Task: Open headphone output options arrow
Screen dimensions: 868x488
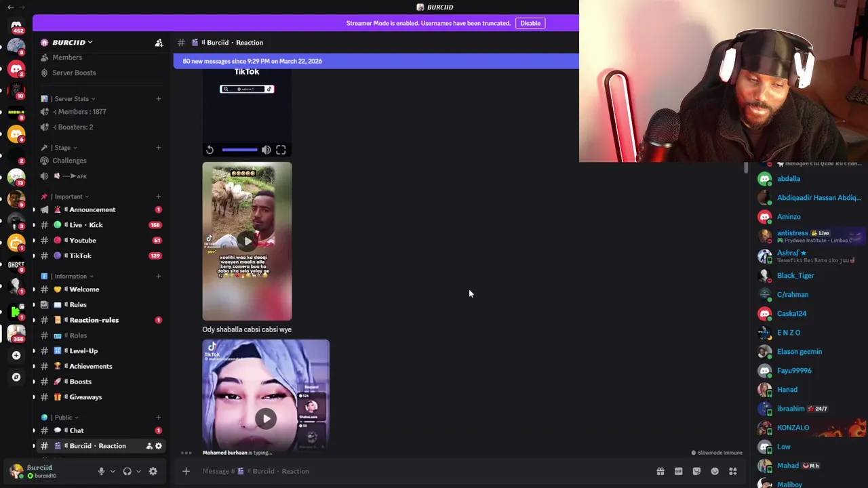Action: [138, 471]
